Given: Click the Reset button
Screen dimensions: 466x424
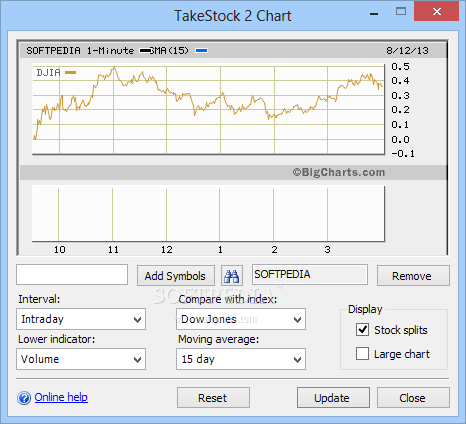Looking at the screenshot, I should 213,398.
